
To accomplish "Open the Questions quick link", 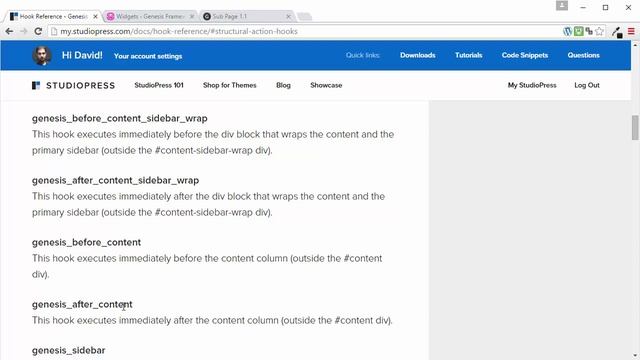I will click(x=583, y=55).
